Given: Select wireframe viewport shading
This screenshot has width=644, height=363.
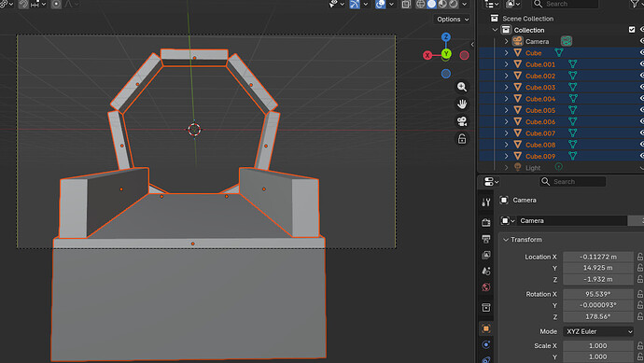Looking at the screenshot, I should point(421,4).
